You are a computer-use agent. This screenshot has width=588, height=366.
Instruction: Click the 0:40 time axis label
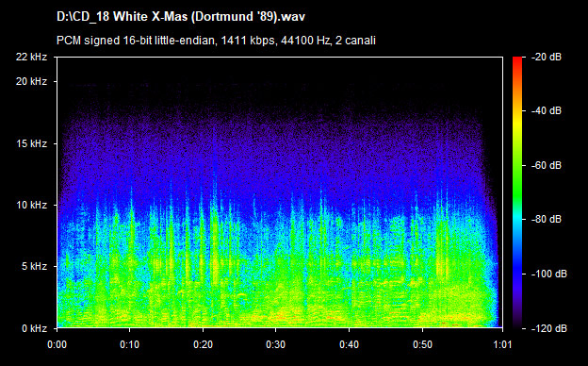(x=349, y=344)
